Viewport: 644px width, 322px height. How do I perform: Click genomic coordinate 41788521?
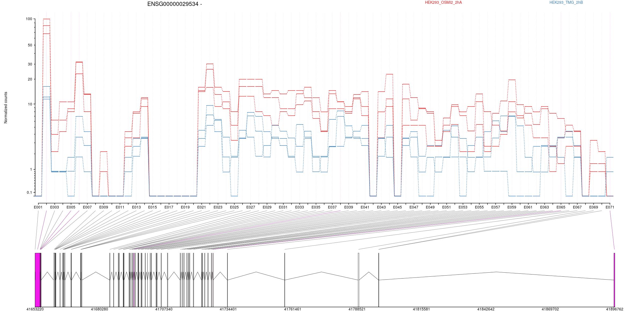click(357, 309)
